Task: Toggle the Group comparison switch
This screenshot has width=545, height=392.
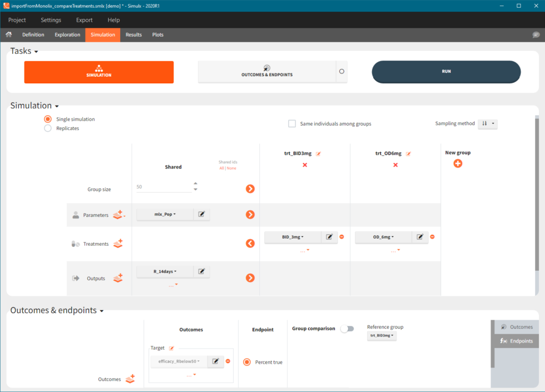Action: pos(347,329)
